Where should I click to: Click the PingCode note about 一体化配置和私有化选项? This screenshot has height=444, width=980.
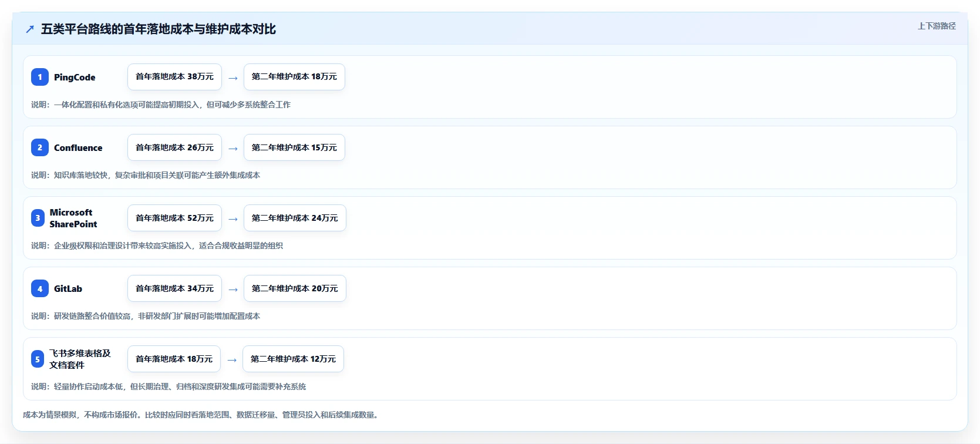tap(161, 105)
